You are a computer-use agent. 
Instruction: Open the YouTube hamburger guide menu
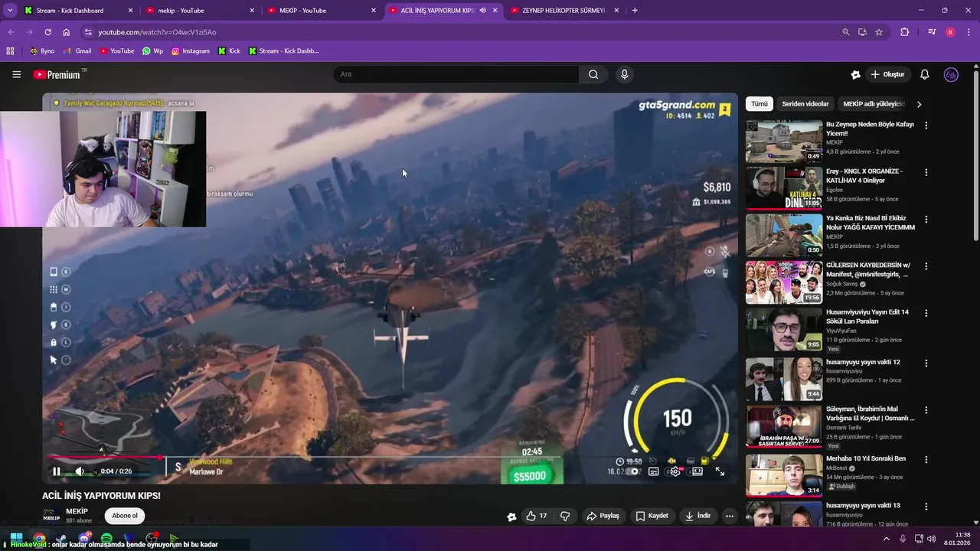click(x=17, y=74)
